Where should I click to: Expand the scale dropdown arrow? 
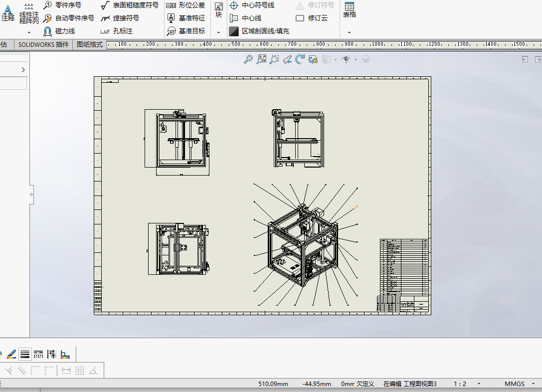pos(479,384)
